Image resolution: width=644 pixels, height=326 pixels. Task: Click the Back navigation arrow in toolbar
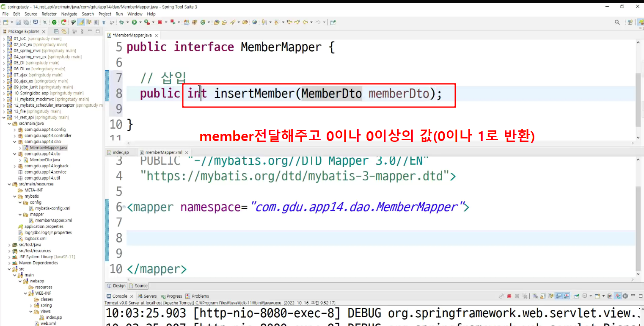click(305, 22)
